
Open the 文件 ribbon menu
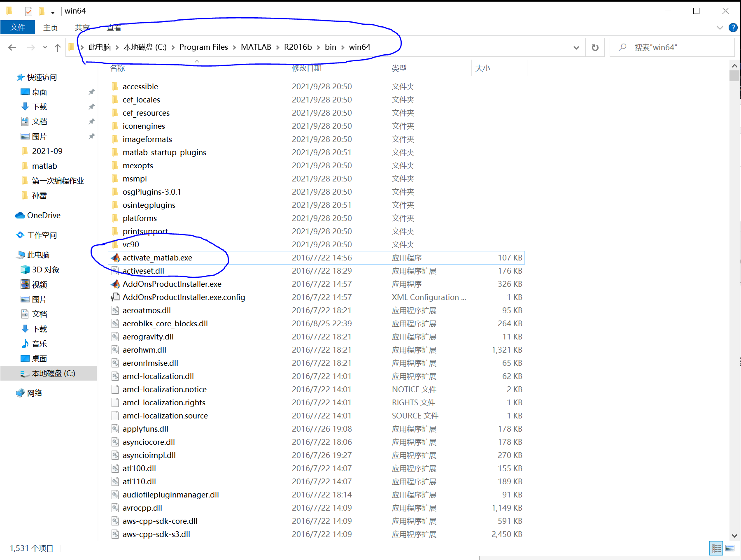[x=18, y=27]
